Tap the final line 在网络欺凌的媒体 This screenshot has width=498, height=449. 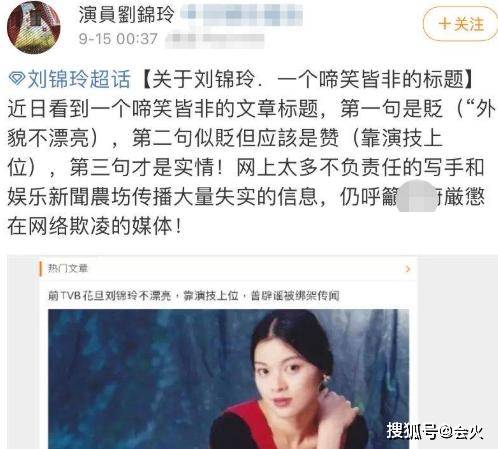[x=96, y=226]
